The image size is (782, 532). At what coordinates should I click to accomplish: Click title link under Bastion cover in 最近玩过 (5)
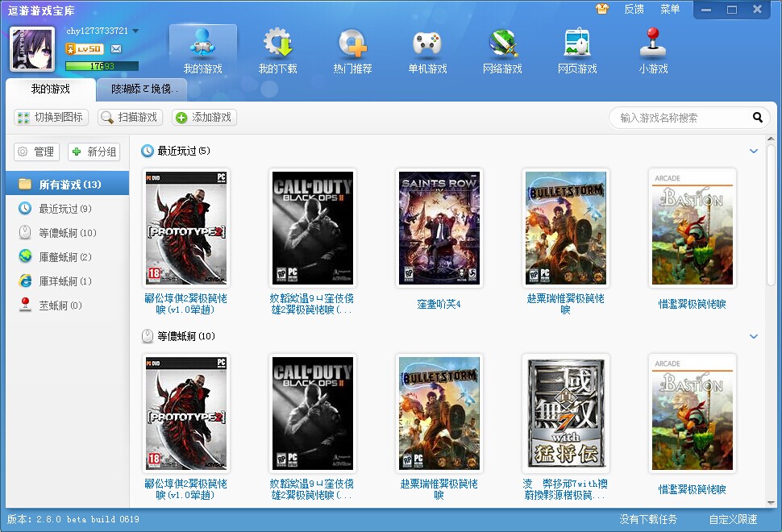(x=693, y=304)
